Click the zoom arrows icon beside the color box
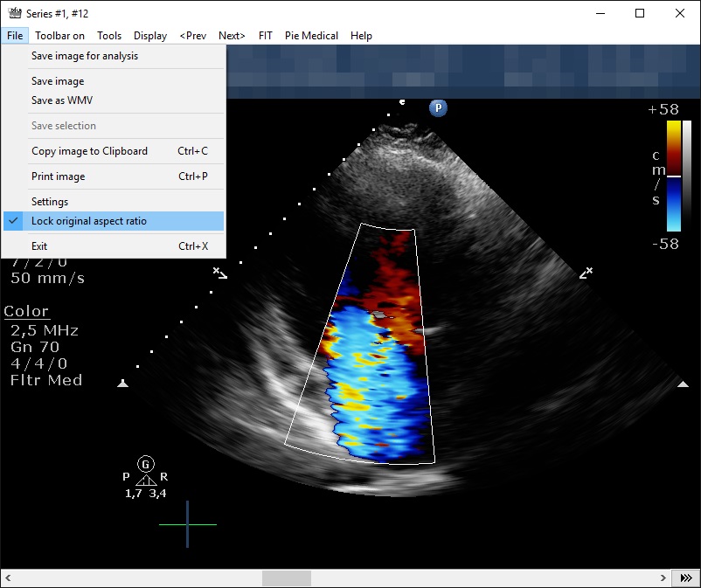The width and height of the screenshot is (701, 588). click(x=586, y=273)
